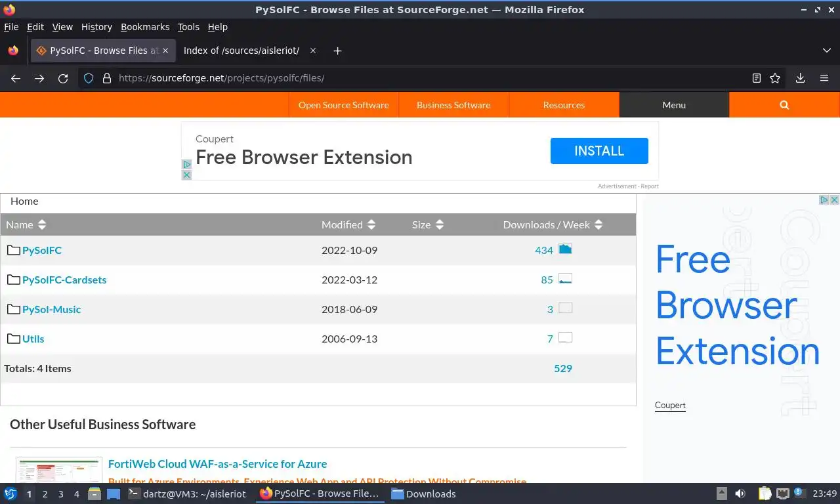The width and height of the screenshot is (840, 504).
Task: Open the Firefox downloads panel
Action: click(x=801, y=78)
